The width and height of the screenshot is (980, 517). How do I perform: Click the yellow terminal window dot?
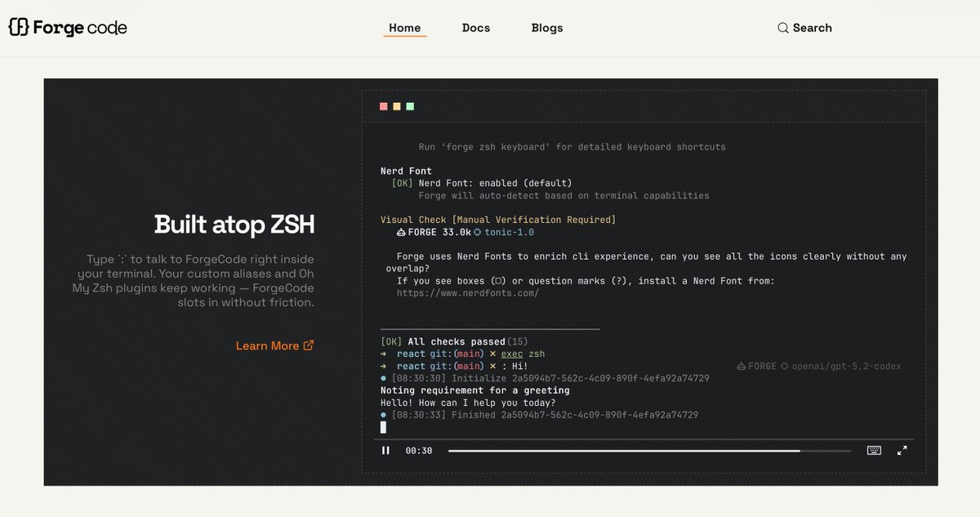pyautogui.click(x=397, y=106)
